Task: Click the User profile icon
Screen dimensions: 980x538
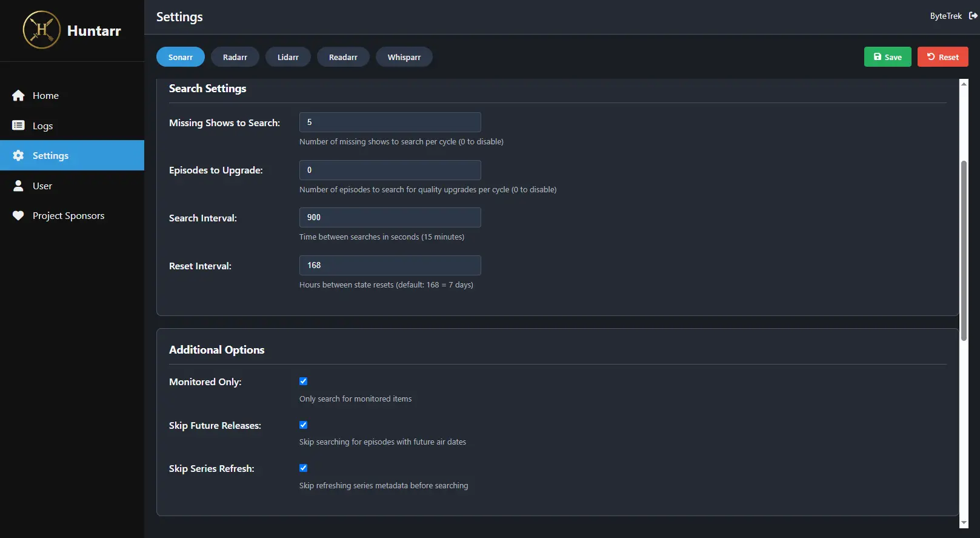Action: (x=18, y=186)
